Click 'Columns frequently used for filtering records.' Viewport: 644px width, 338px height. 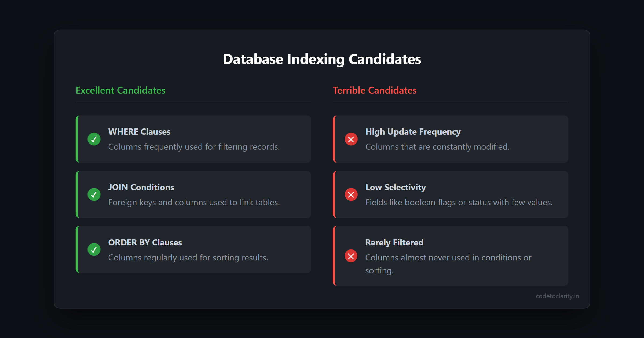pyautogui.click(x=194, y=147)
